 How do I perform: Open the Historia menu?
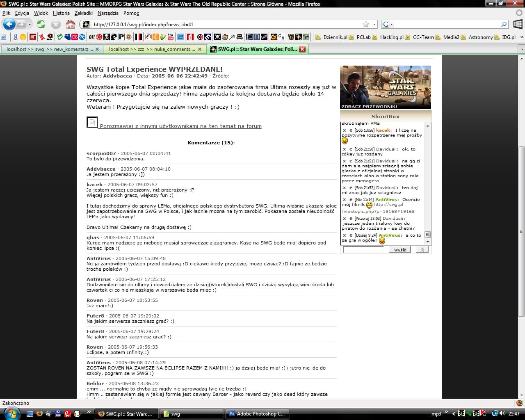[61, 13]
